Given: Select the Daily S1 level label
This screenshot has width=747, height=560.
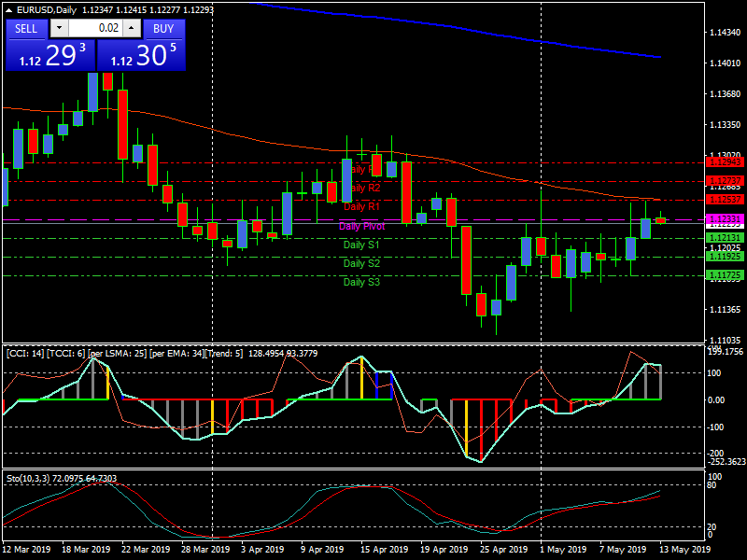Looking at the screenshot, I should coord(361,245).
